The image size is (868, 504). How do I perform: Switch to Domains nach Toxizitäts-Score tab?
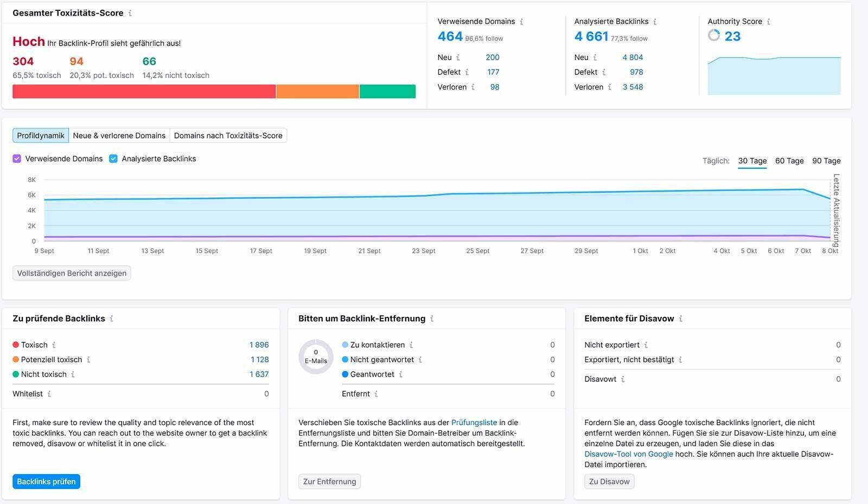[228, 136]
